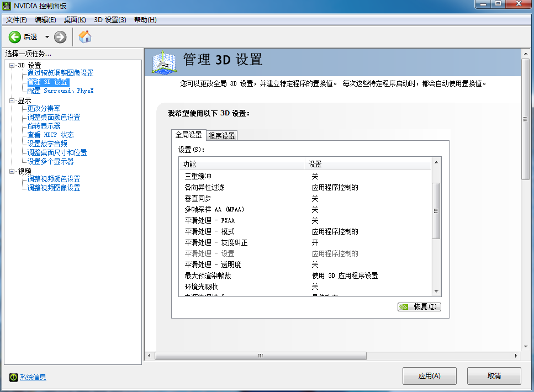Click the 应用程序控制的 value for 各向异性过滤

point(335,187)
